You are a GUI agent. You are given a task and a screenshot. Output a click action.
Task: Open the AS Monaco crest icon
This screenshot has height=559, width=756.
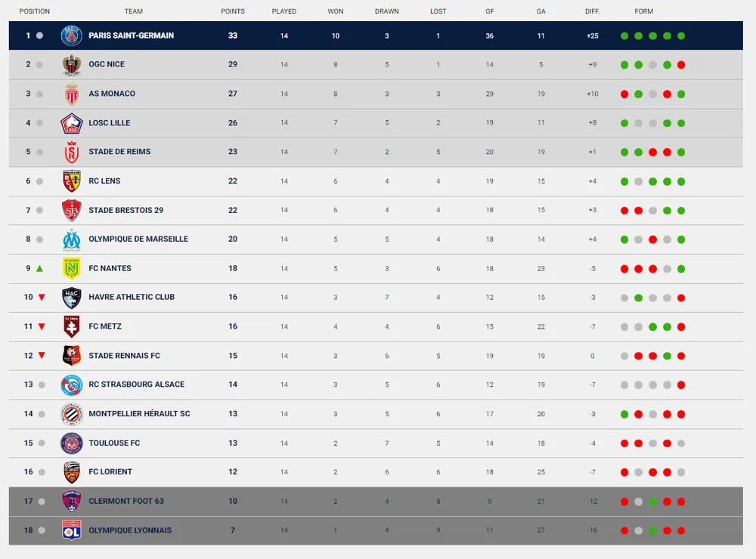71,94
